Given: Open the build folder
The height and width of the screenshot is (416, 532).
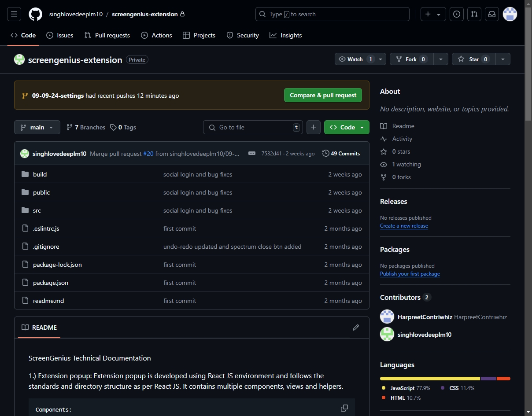Looking at the screenshot, I should (x=40, y=174).
